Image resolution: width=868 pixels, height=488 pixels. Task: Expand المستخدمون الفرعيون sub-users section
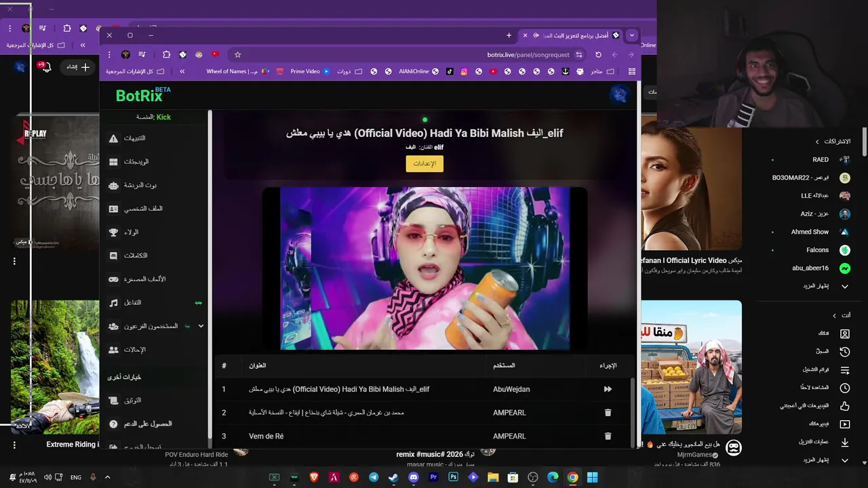[x=201, y=326]
